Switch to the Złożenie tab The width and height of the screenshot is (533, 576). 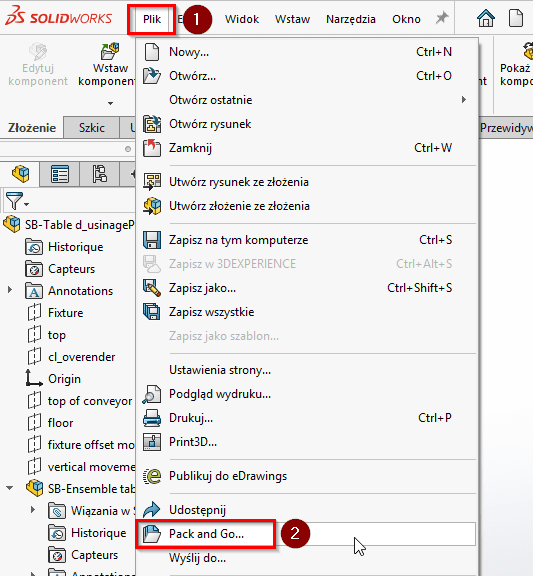(32, 128)
